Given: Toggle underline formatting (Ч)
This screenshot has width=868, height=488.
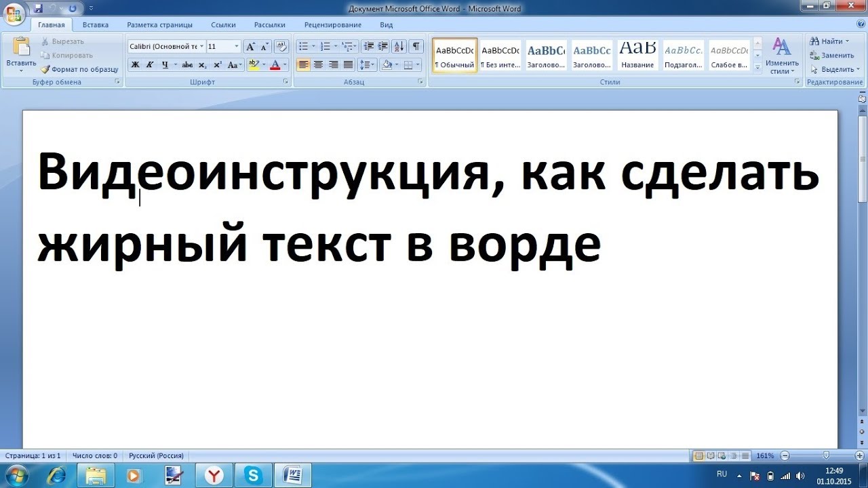Looking at the screenshot, I should pyautogui.click(x=164, y=65).
